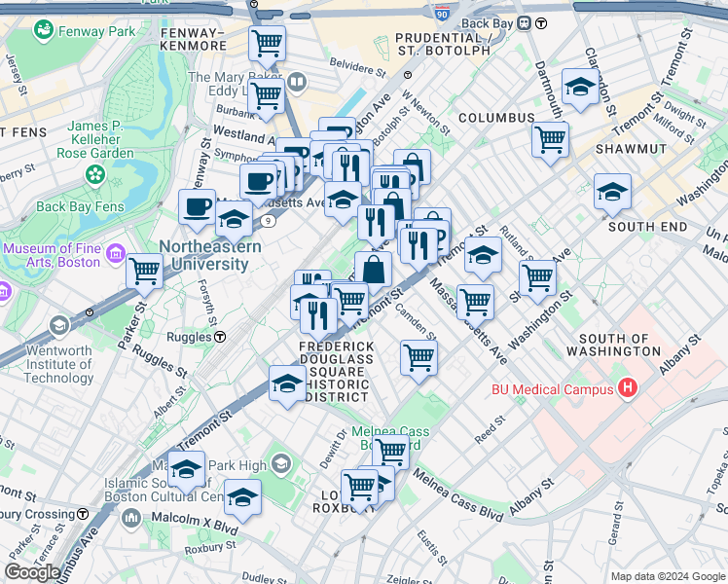Click the coffee cup marker by Symphony label
Screen dimensions: 728x584
[x=258, y=183]
